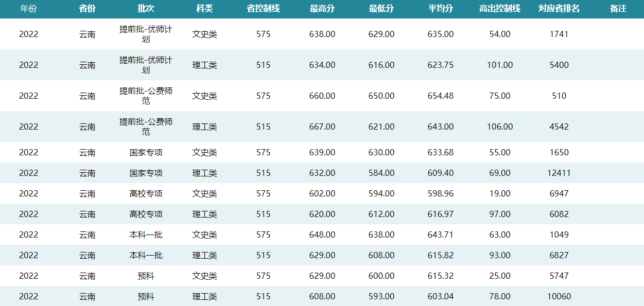Screen dimensions: 644x306
Task: Select the highest score cell 667.00
Action: 322,127
